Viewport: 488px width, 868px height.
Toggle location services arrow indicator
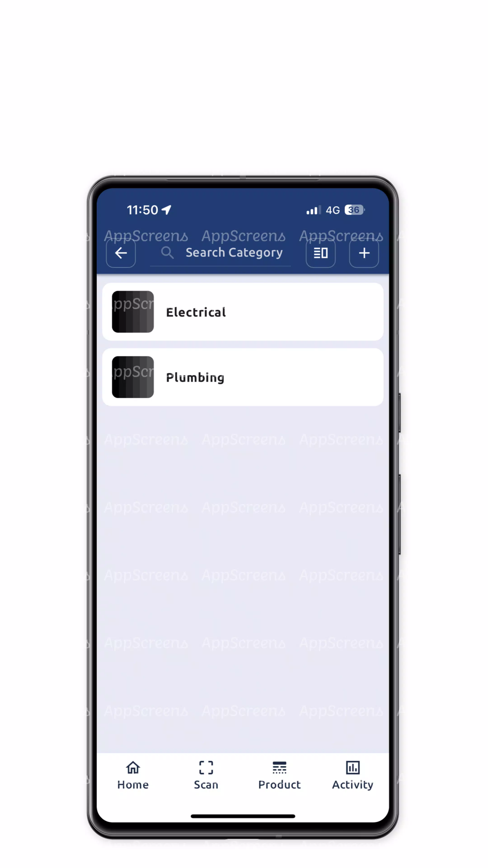170,209
